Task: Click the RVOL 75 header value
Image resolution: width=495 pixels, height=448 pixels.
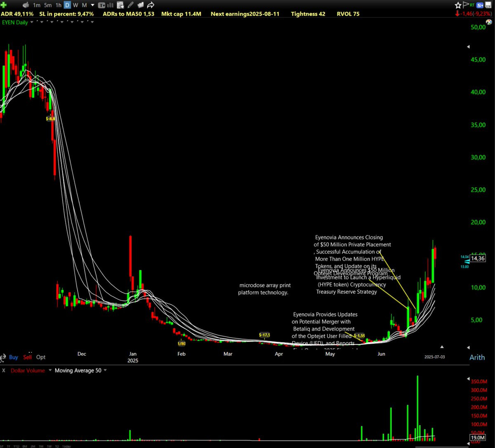Action: pos(348,14)
